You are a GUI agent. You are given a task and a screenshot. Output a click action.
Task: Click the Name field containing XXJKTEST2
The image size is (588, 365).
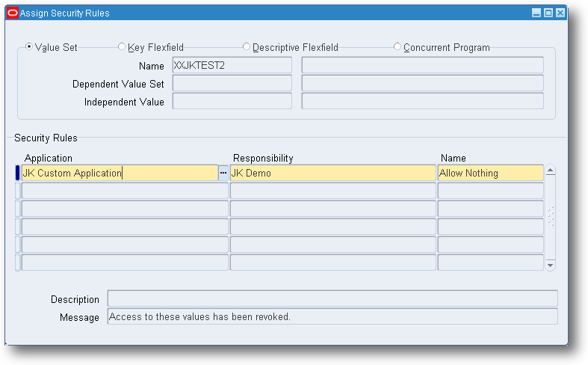pyautogui.click(x=232, y=65)
